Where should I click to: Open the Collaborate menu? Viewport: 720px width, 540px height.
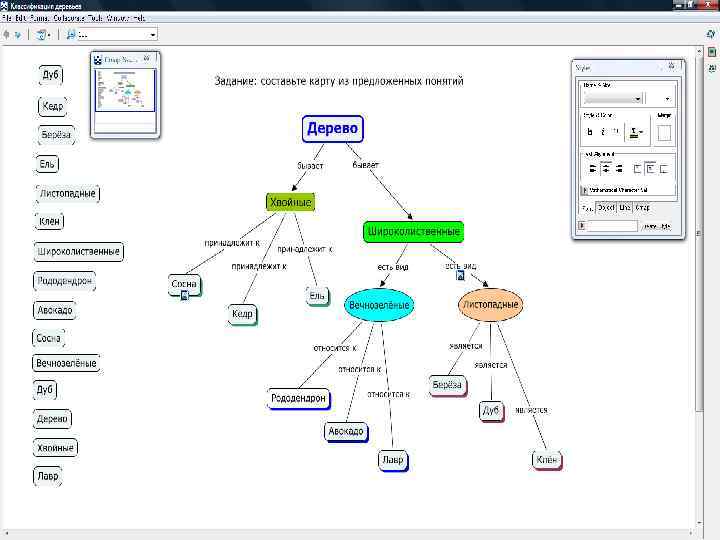(69, 18)
